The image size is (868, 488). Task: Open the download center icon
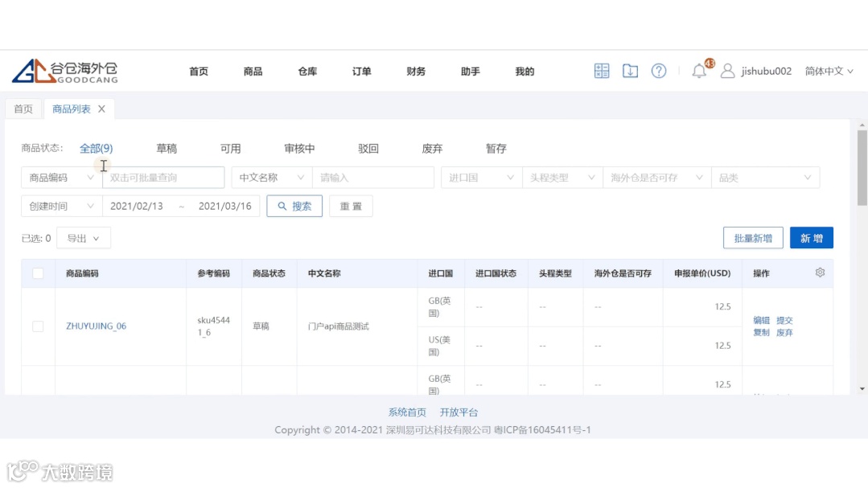[630, 71]
